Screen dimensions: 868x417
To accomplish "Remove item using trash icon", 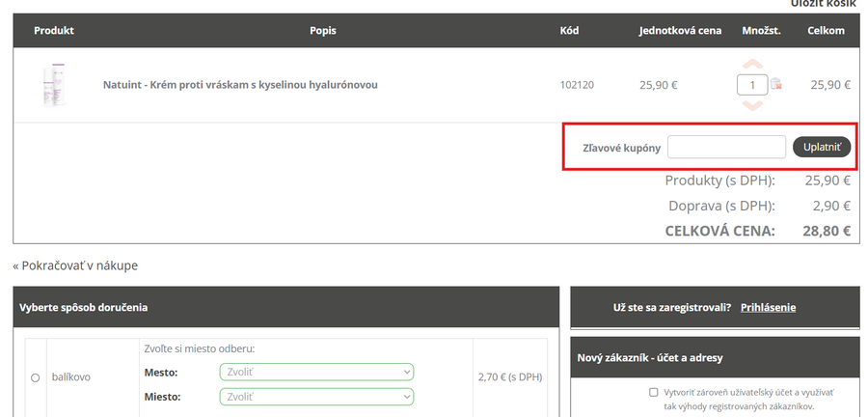I will (x=776, y=85).
